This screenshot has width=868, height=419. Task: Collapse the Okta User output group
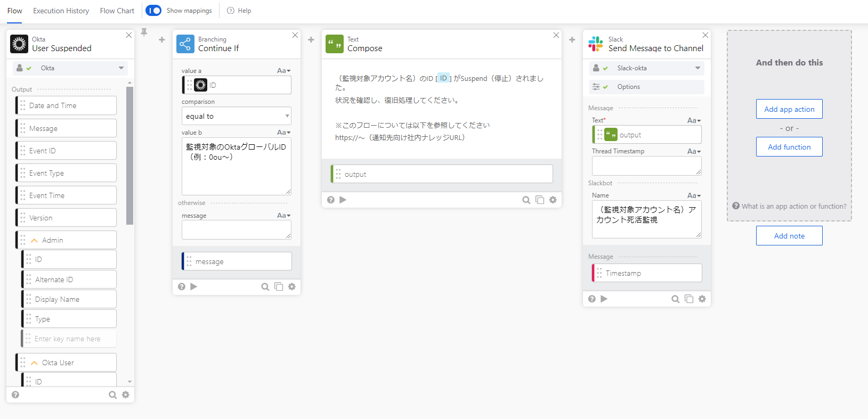tap(34, 363)
